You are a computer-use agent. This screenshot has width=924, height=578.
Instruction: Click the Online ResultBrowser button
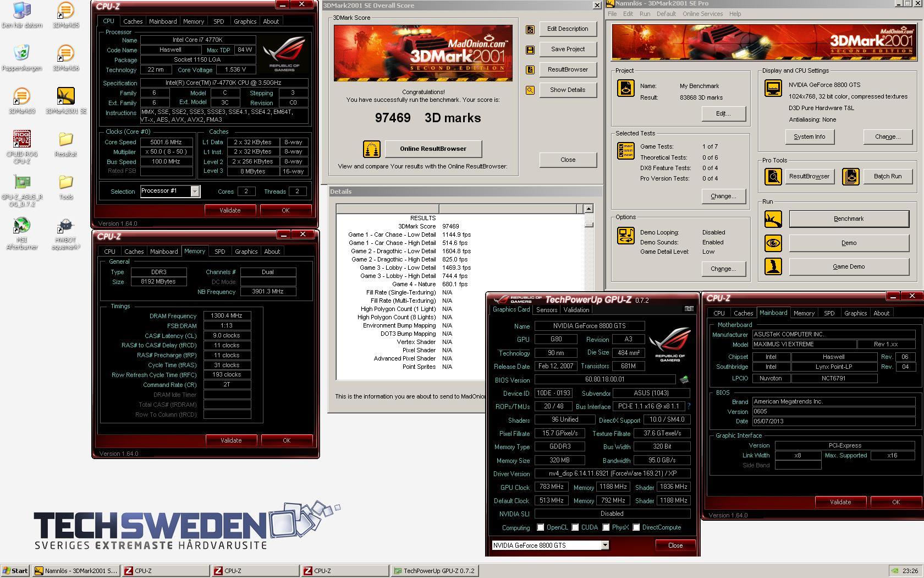[x=433, y=149]
